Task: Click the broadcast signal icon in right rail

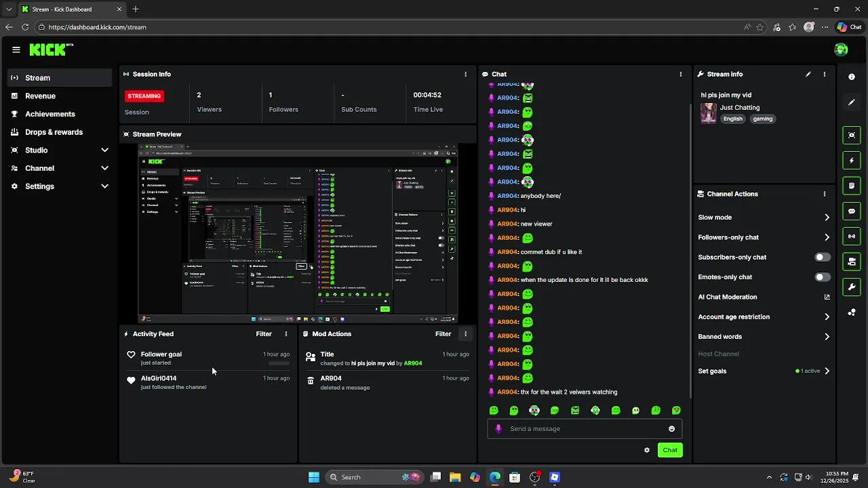Action: pos(852,237)
